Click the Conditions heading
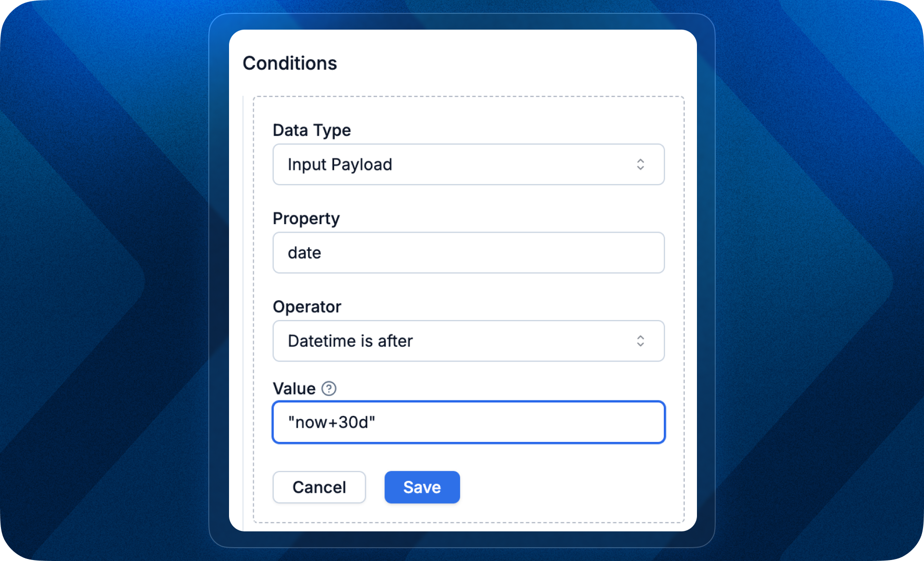The width and height of the screenshot is (924, 561). 290,63
